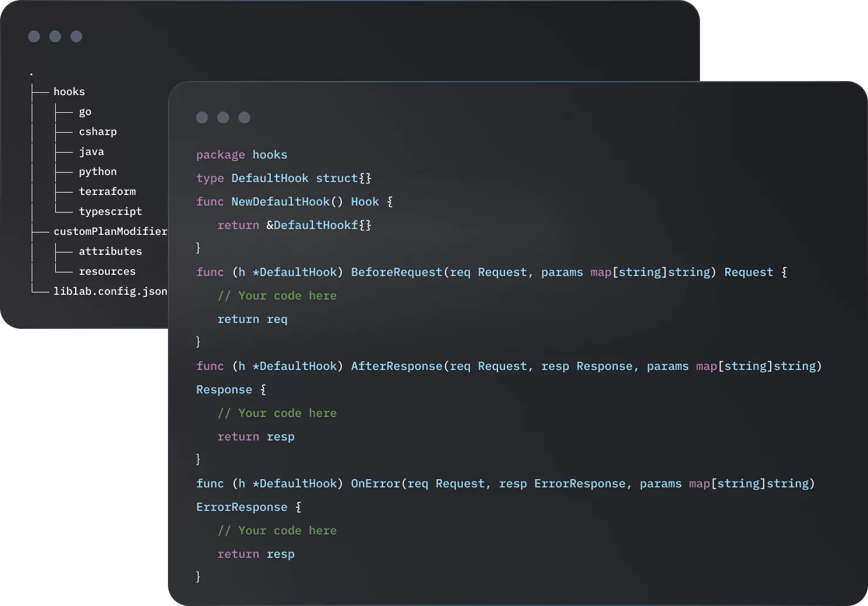The width and height of the screenshot is (868, 606).
Task: Open the go folder under hooks
Action: pyautogui.click(x=85, y=112)
